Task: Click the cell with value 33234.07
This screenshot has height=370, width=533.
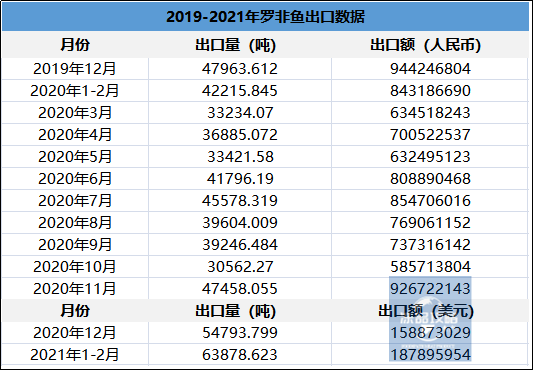Action: pos(240,113)
